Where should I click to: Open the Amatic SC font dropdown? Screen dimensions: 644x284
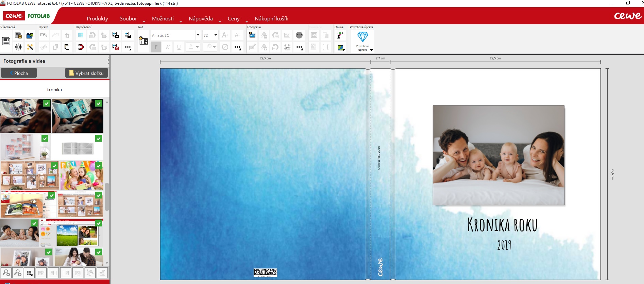pos(198,35)
